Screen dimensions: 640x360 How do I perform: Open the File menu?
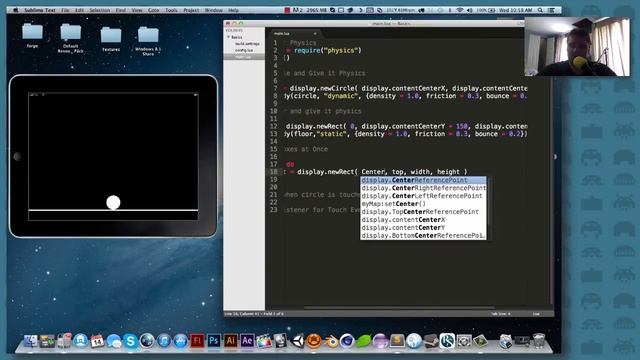click(65, 10)
